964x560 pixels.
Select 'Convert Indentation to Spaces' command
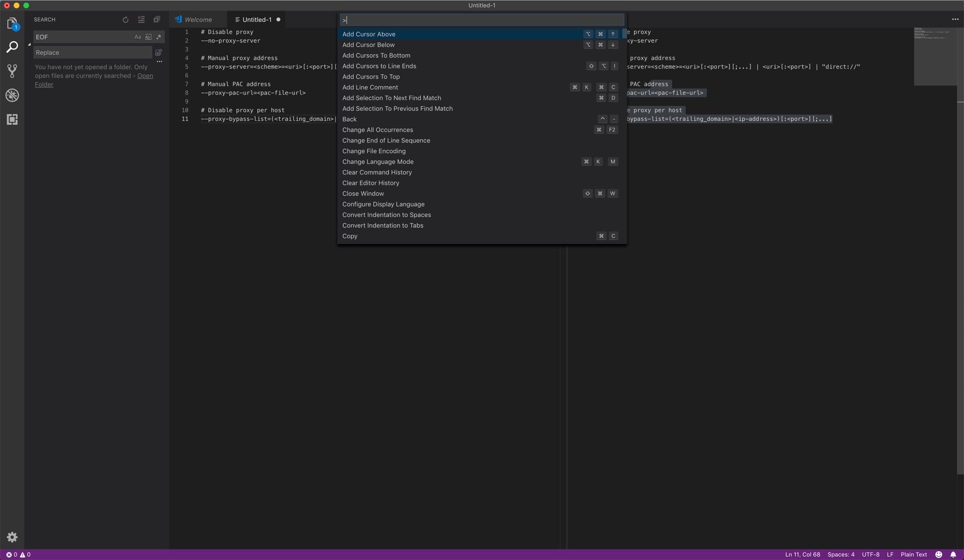tap(386, 215)
